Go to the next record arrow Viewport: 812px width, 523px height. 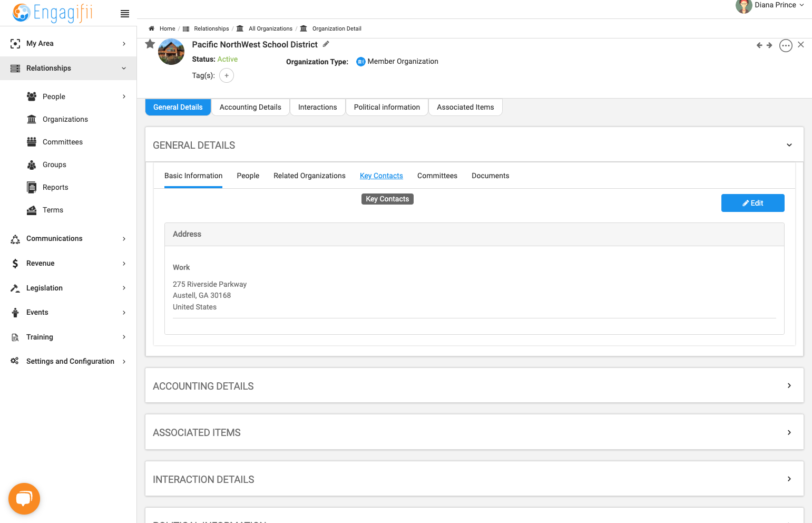(x=769, y=45)
